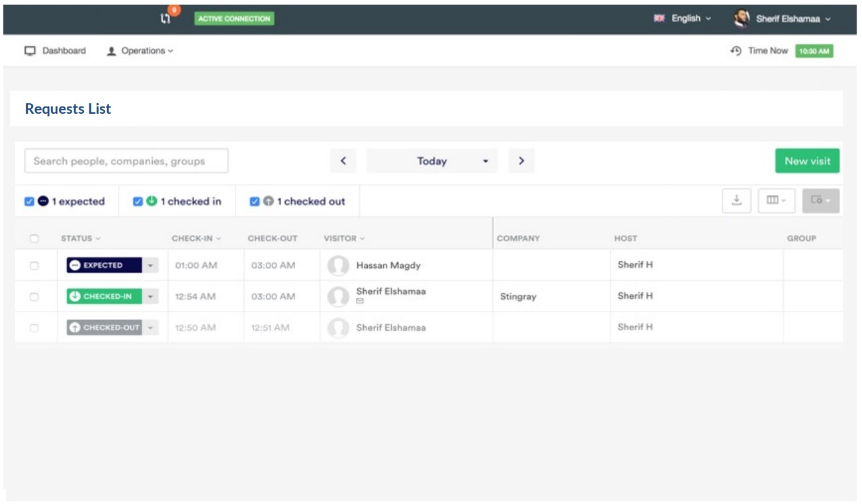Select the Hassan Magdy row checkbox
862x504 pixels.
coord(34,266)
